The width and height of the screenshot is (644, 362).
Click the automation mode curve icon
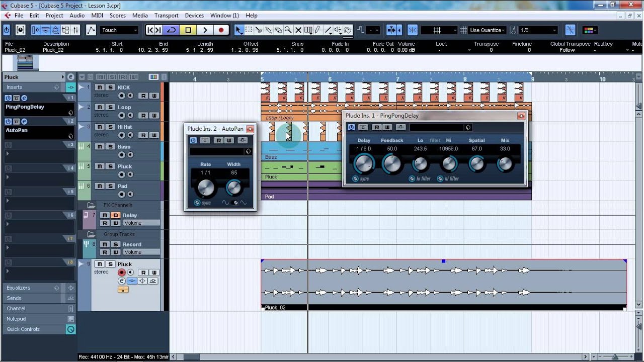click(91, 30)
